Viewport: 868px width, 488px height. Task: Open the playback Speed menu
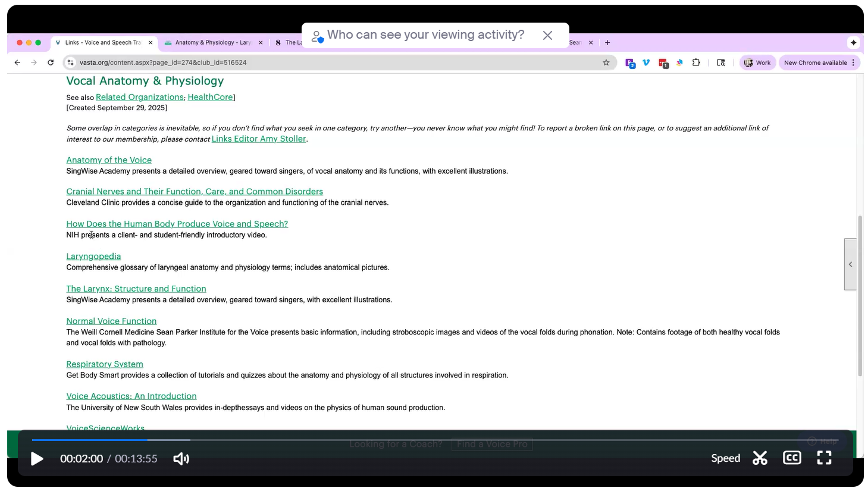pos(725,458)
